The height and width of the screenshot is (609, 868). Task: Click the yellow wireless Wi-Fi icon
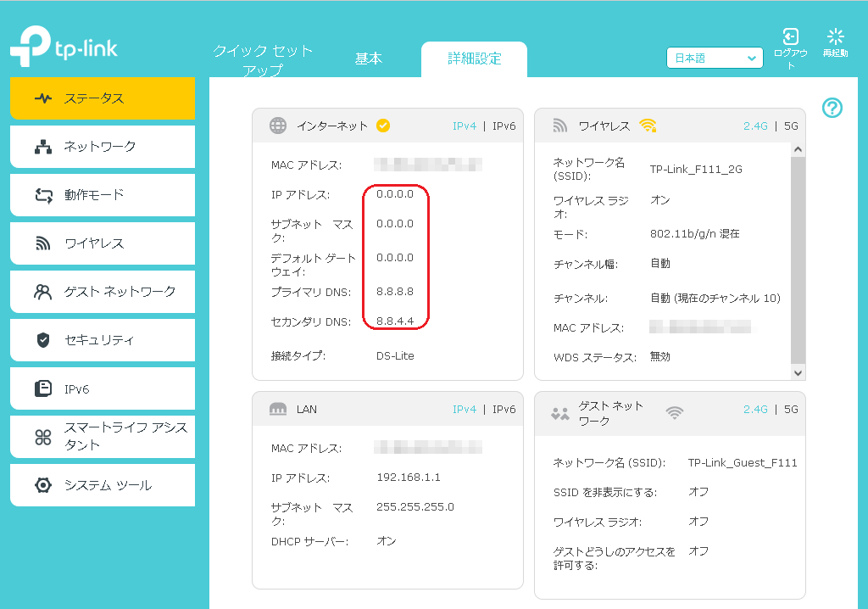(648, 126)
